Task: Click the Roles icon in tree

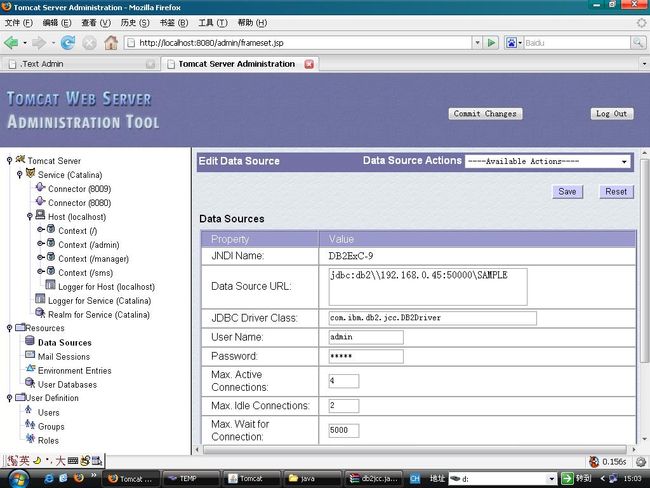Action: (x=30, y=439)
